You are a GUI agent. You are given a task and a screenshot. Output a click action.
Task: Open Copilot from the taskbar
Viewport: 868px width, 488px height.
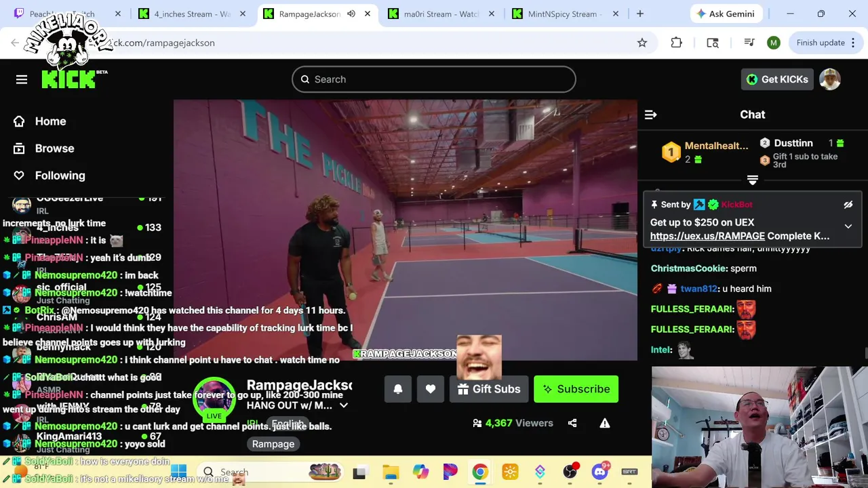(x=420, y=472)
